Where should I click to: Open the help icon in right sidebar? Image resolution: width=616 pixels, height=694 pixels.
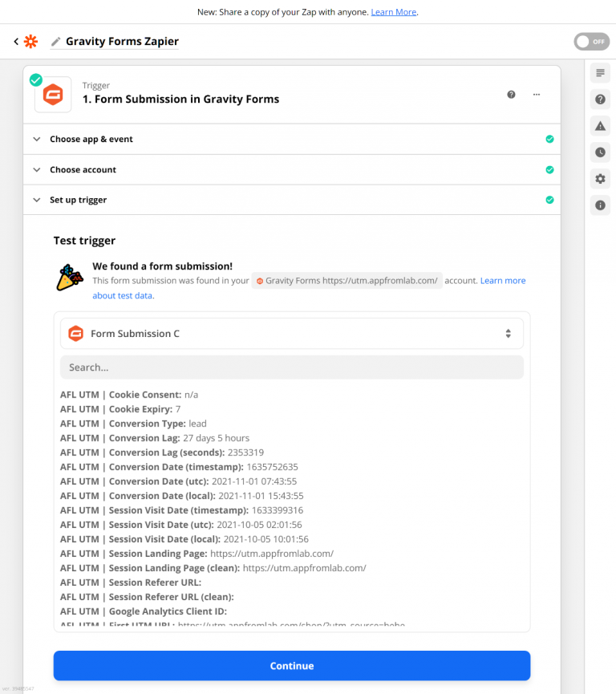click(599, 99)
